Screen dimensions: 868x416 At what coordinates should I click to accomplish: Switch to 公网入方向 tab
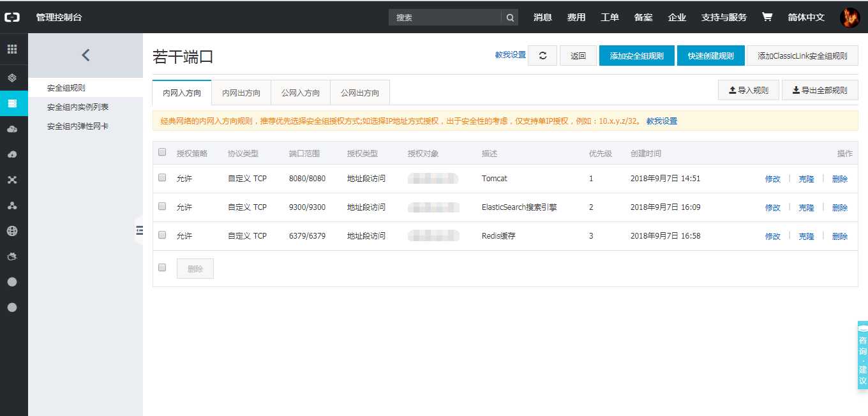[301, 93]
